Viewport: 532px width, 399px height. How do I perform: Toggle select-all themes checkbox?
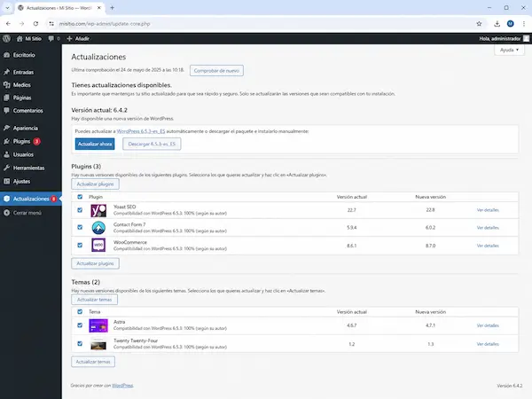[x=80, y=311]
